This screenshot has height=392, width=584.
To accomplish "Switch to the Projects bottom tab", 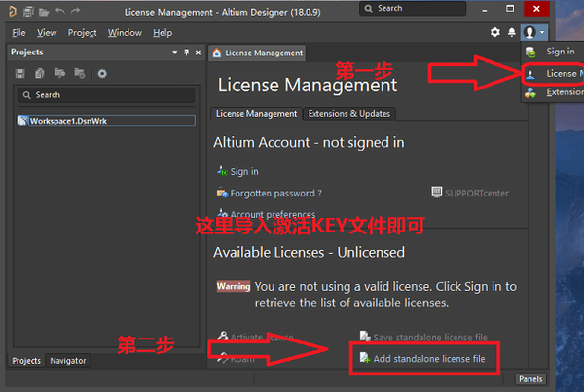I will [26, 361].
